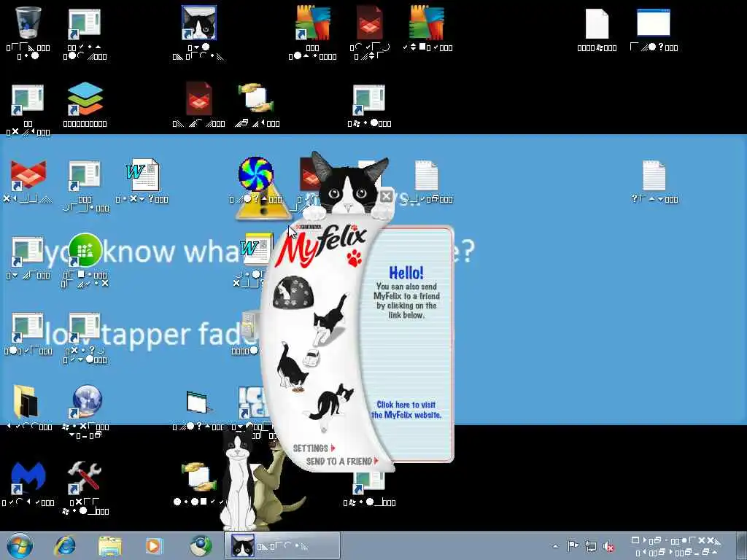Choose the running cat action in MyFelix
Viewport: 747px width, 560px height.
pyautogui.click(x=330, y=319)
